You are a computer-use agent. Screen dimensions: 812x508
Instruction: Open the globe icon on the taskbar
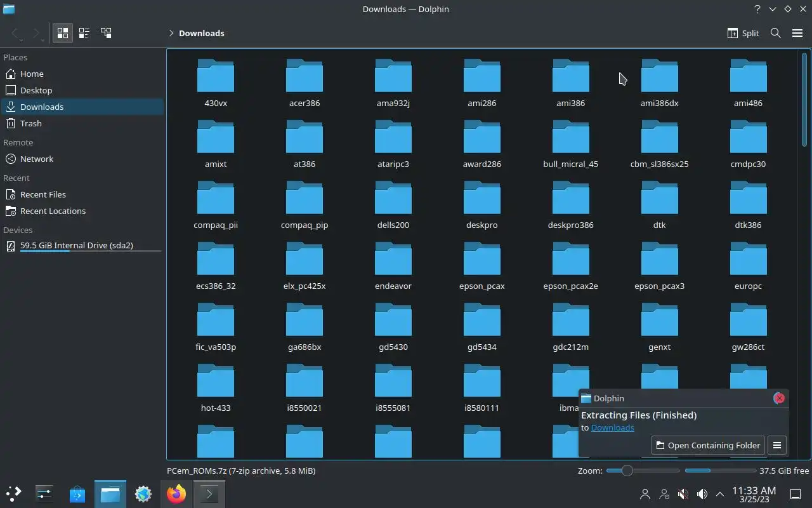click(x=143, y=493)
